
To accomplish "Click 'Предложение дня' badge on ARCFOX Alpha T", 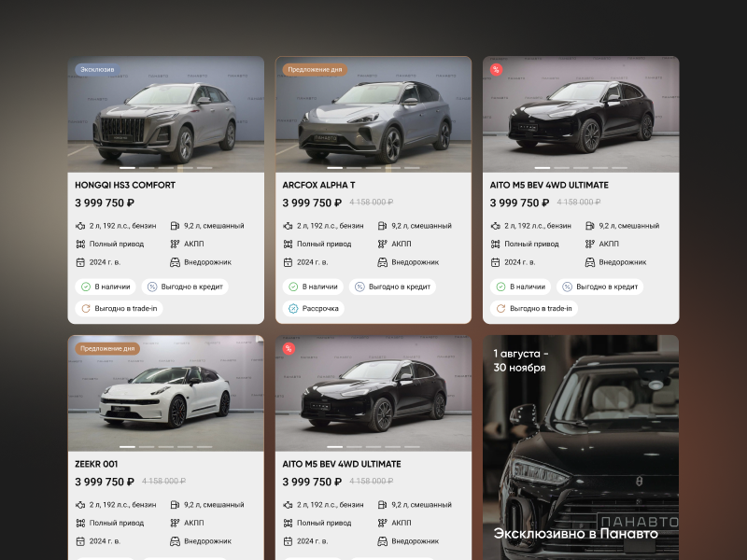I will [315, 69].
